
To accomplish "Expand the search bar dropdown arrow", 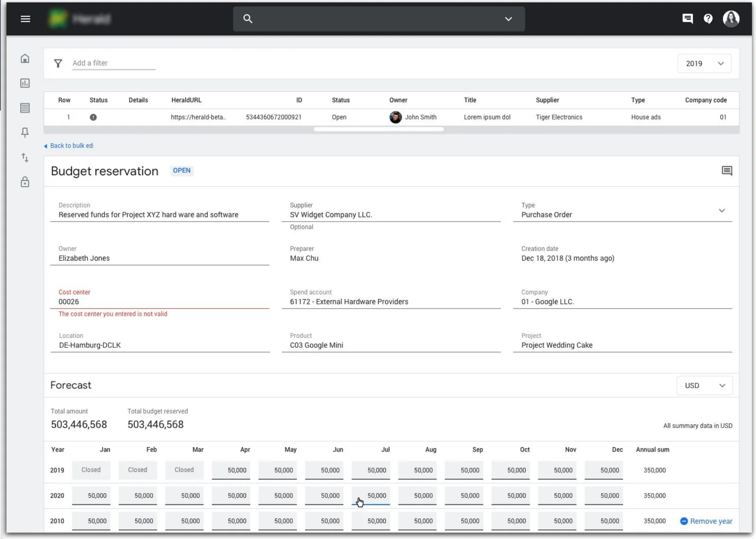I will [508, 19].
